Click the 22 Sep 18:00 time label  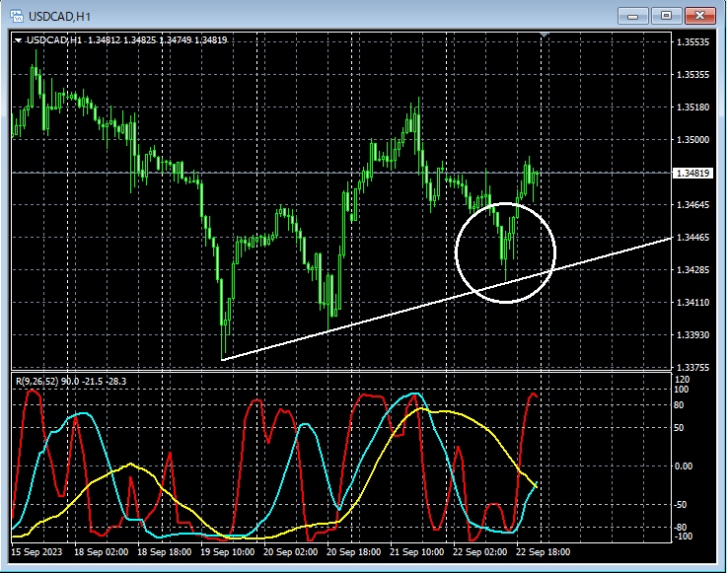click(x=544, y=552)
